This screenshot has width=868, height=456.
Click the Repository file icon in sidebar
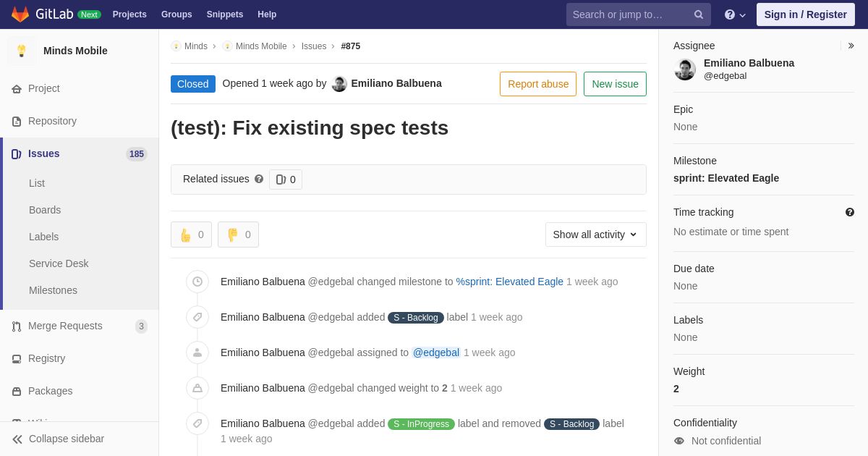(17, 121)
